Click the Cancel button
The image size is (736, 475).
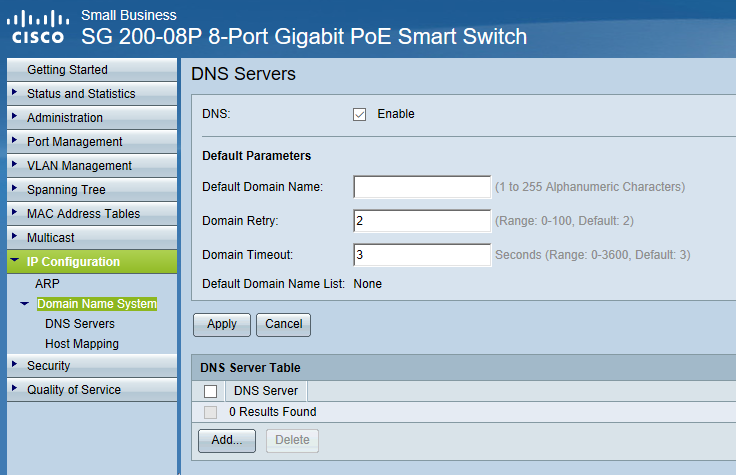click(x=284, y=325)
